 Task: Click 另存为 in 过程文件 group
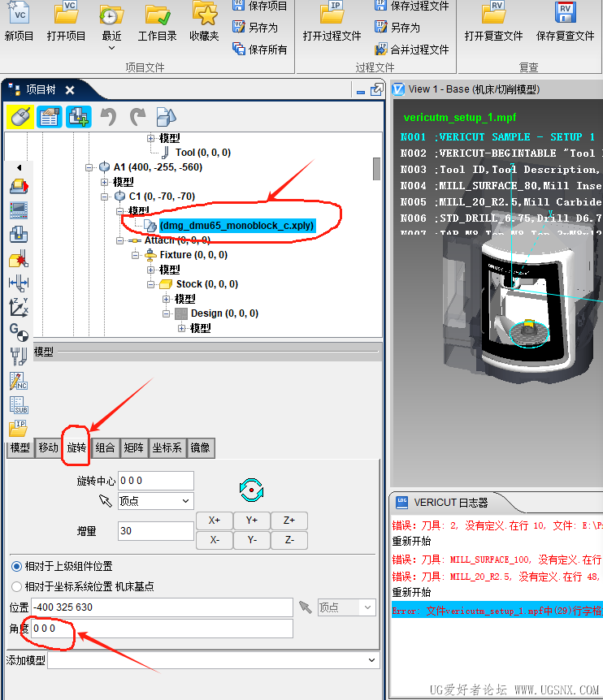[x=397, y=28]
